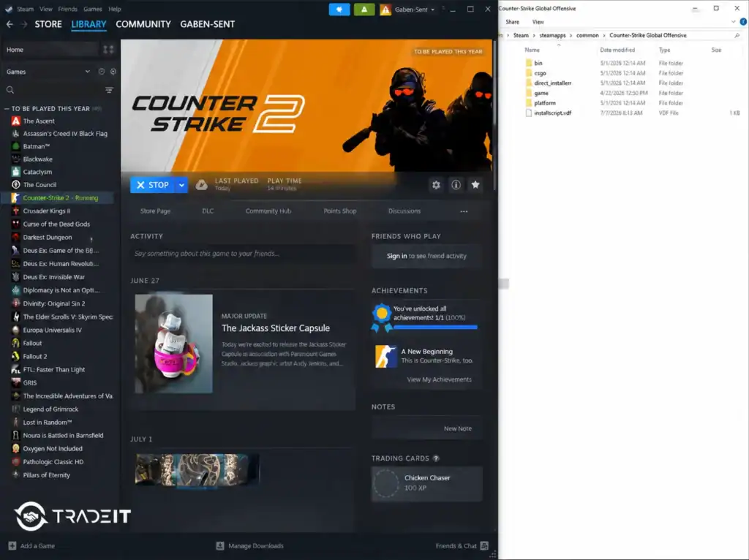Click the recent games clock icon
749x560 pixels.
tap(101, 72)
